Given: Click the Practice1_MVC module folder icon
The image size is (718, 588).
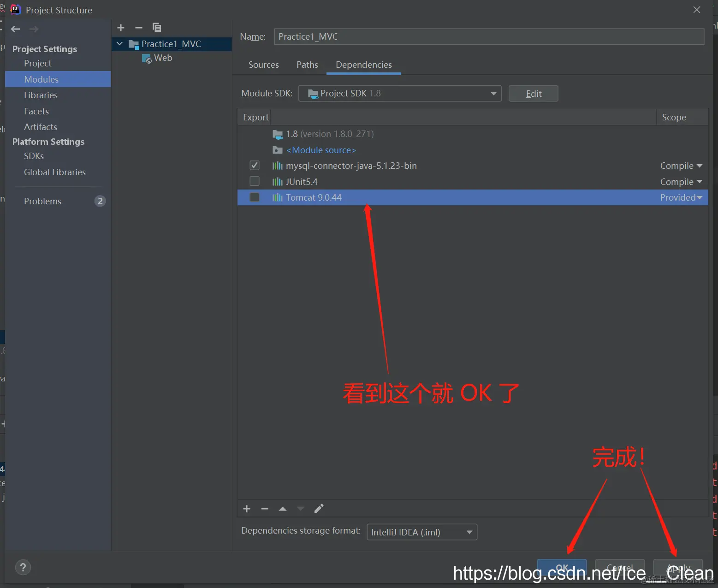Looking at the screenshot, I should tap(134, 44).
